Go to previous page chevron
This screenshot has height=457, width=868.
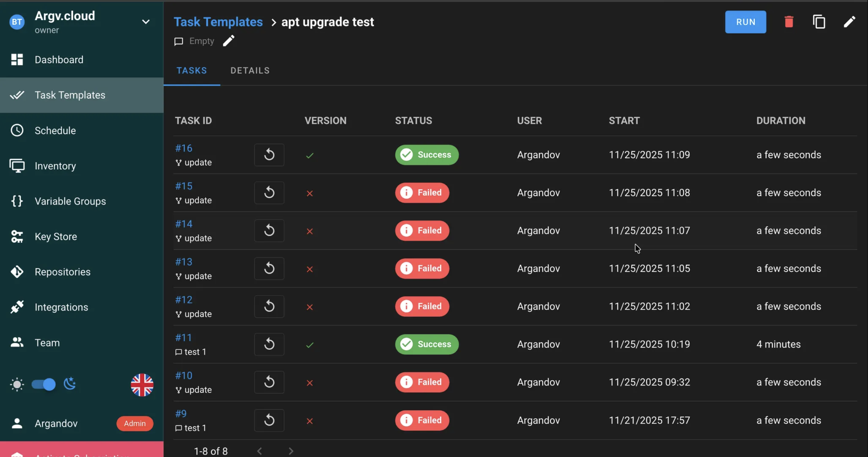(x=260, y=451)
